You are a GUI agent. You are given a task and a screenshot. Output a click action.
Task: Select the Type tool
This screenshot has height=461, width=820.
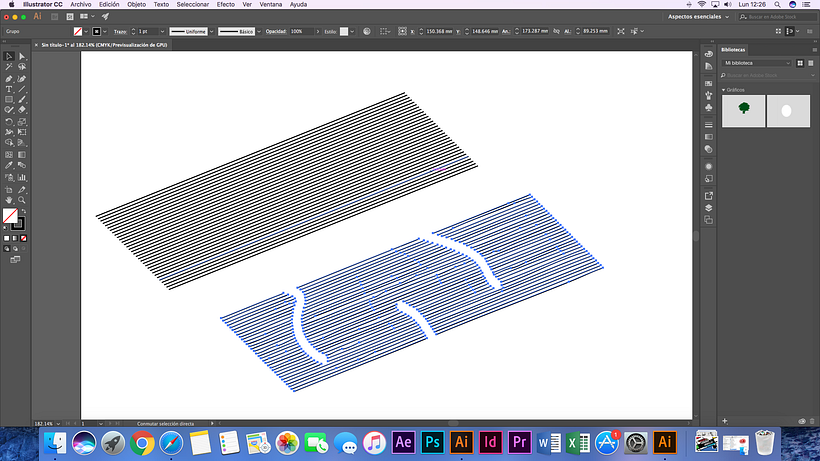coord(9,89)
